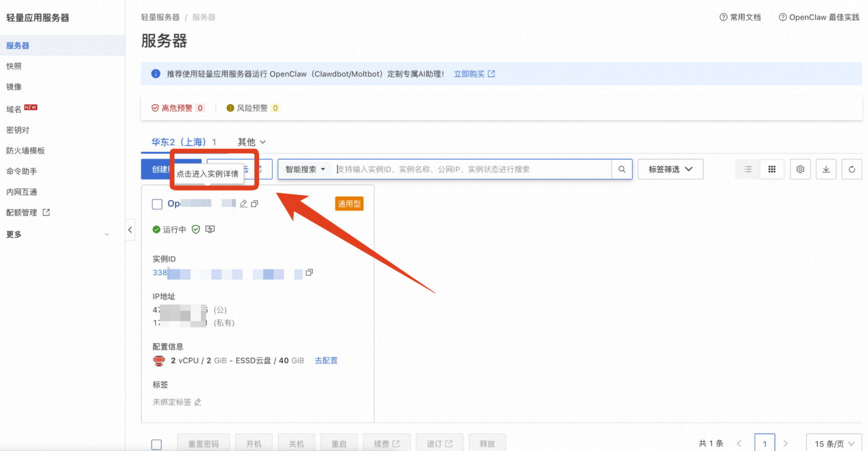Switch to list view icon
868x451 pixels.
coord(748,169)
